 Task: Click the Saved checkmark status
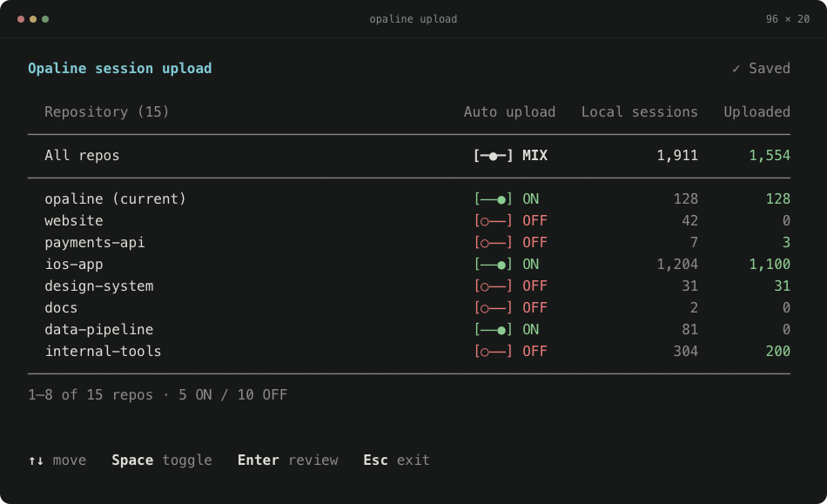[761, 69]
